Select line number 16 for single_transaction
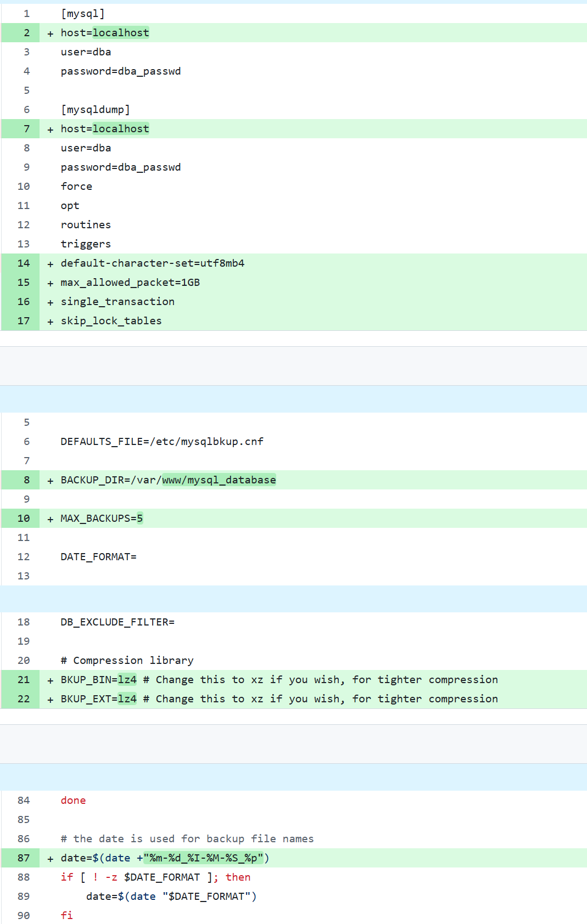 [24, 302]
